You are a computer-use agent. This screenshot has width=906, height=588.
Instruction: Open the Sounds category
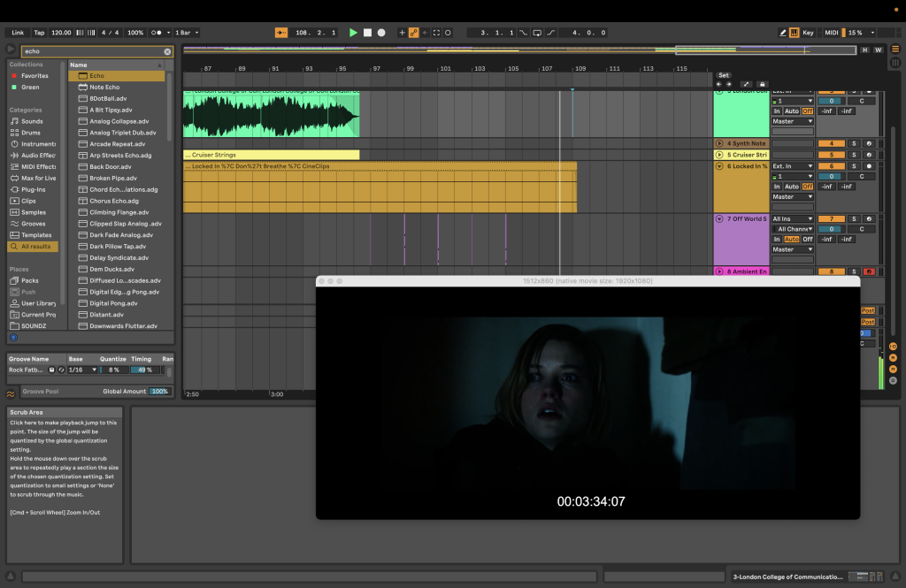point(32,121)
